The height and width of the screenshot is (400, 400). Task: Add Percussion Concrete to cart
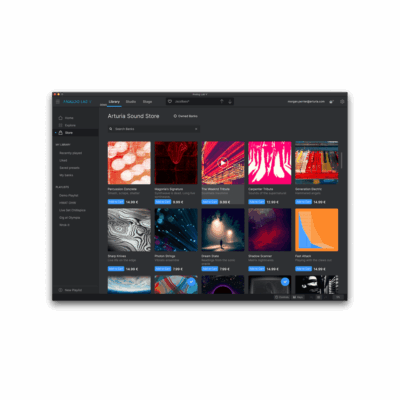point(116,202)
